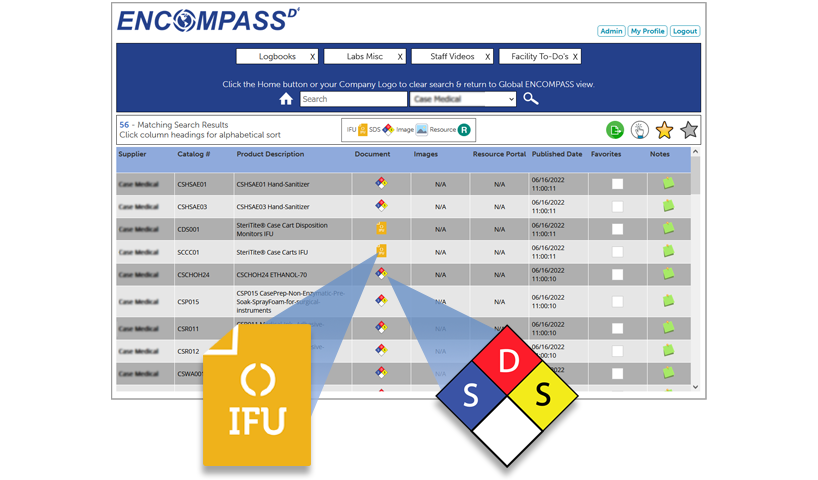Open SDS document for CSHSAE01 Hand-Sanitizer

(380, 184)
